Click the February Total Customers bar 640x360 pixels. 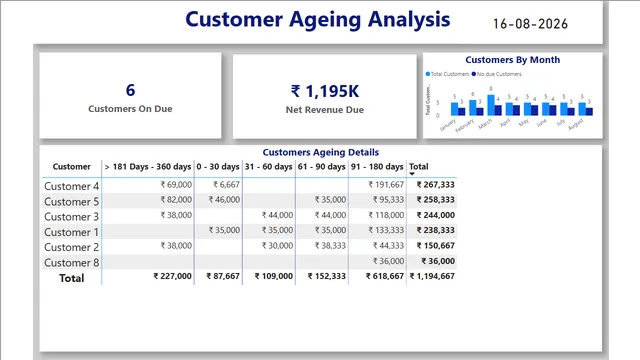(x=473, y=107)
